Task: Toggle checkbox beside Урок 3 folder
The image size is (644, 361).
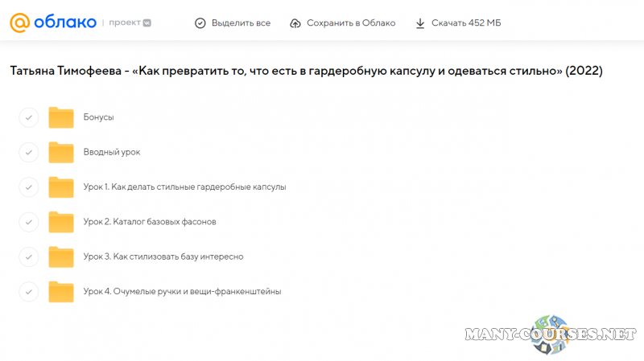Action: coord(28,256)
